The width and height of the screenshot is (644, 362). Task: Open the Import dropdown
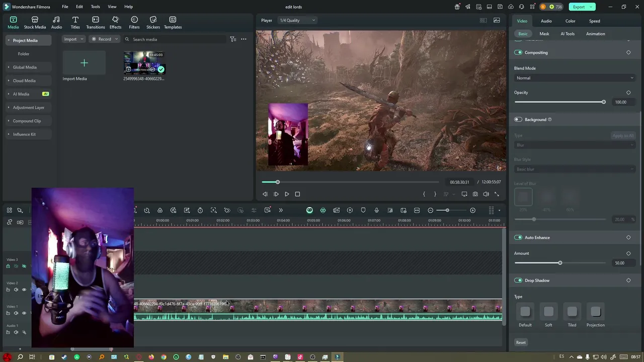73,39
